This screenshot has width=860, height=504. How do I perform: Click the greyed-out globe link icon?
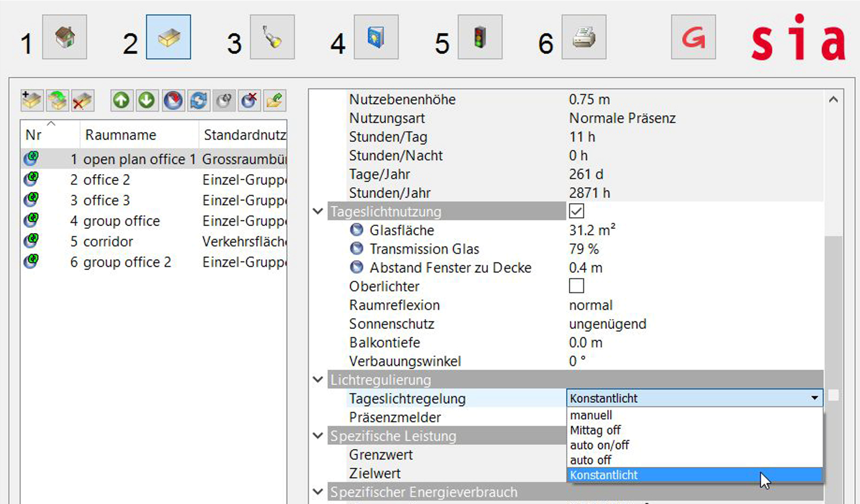tap(224, 100)
